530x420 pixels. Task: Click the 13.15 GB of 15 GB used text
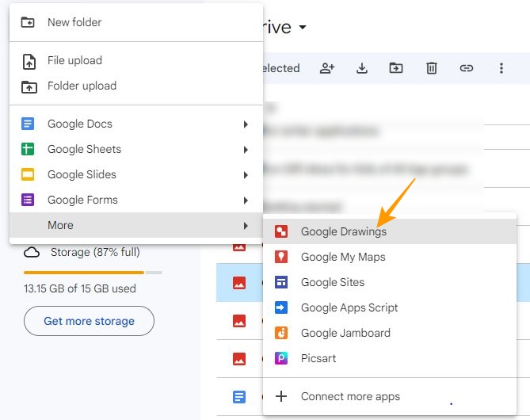[80, 288]
